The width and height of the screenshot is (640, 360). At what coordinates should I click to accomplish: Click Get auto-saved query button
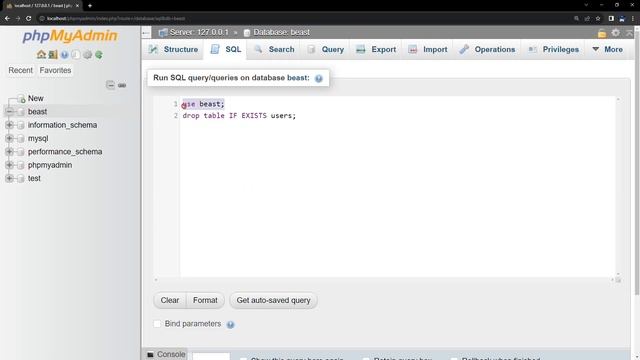pos(273,300)
